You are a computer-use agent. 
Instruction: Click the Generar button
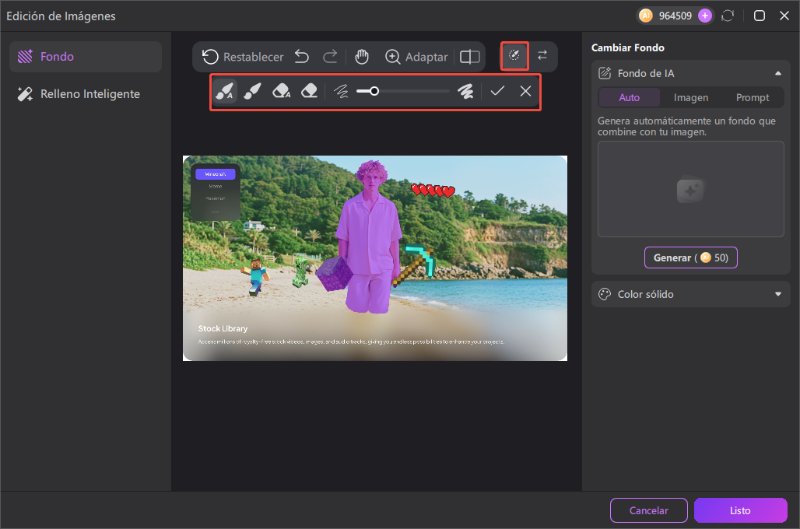(x=691, y=258)
